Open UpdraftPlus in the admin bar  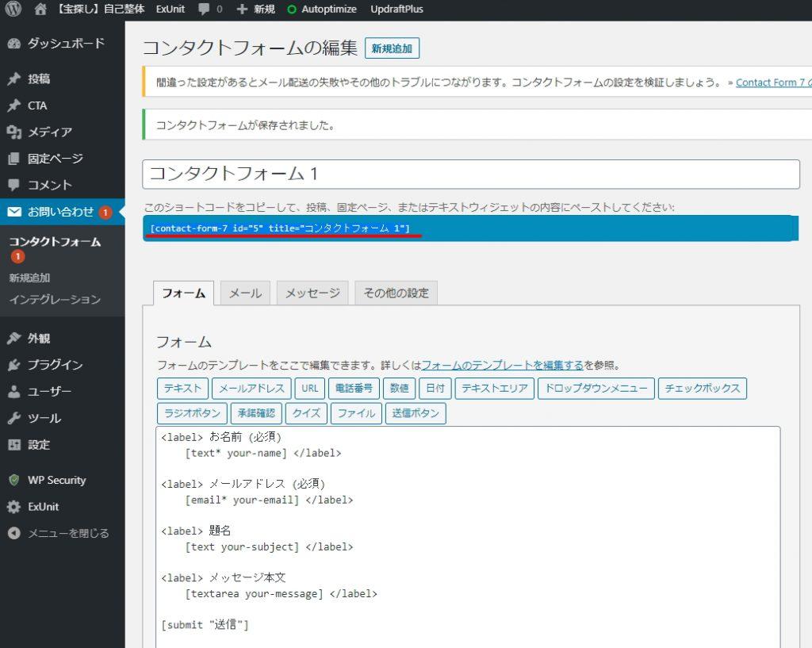tap(396, 9)
